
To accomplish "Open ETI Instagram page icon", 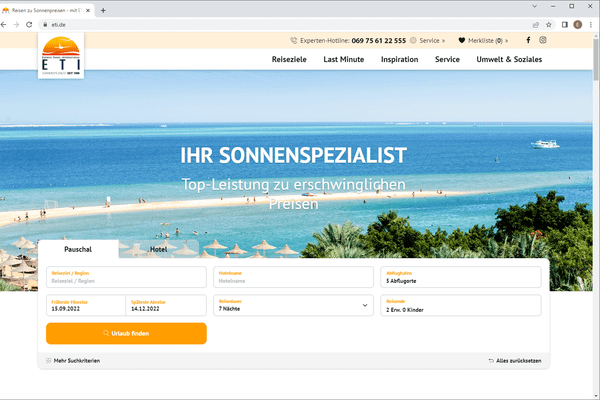I will click(x=543, y=40).
